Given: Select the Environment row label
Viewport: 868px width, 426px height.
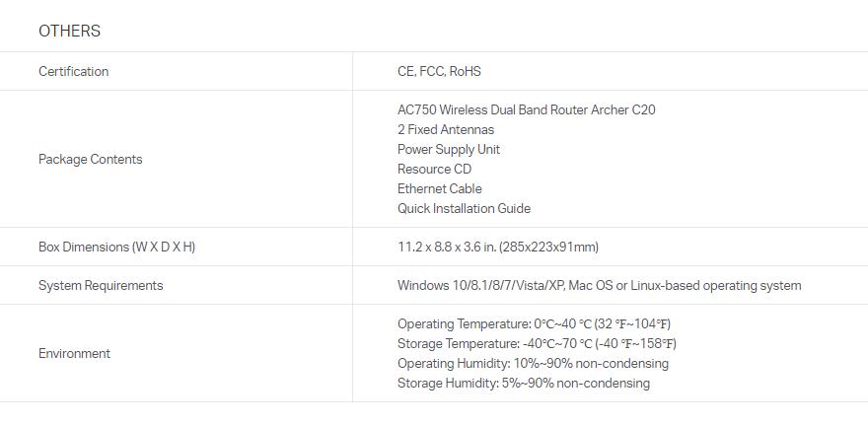Looking at the screenshot, I should pos(74,353).
